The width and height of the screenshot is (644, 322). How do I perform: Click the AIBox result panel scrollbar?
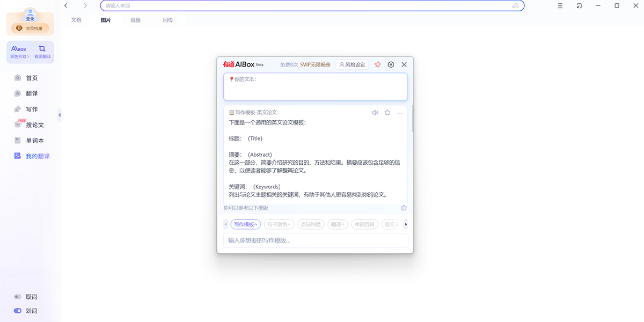point(412,121)
